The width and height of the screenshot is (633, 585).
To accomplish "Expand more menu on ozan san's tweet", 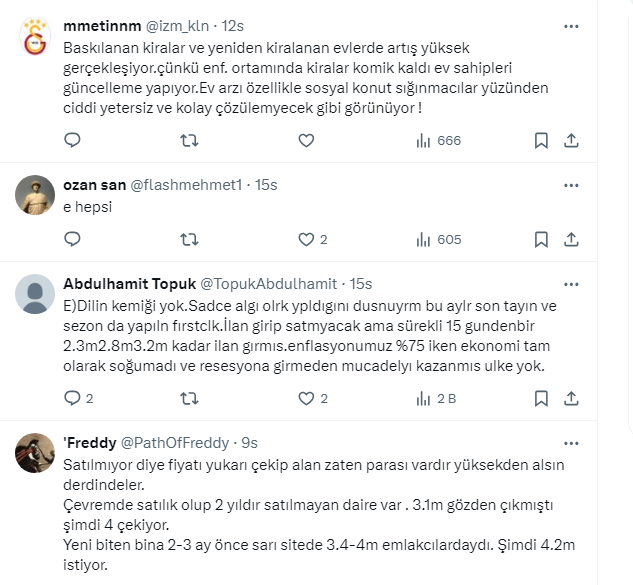I will 571,185.
